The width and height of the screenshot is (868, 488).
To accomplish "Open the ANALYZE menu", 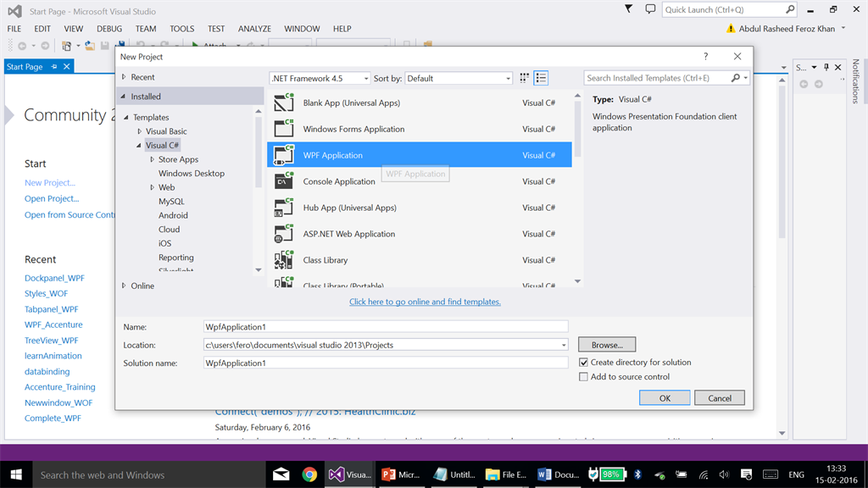I will click(x=254, y=29).
